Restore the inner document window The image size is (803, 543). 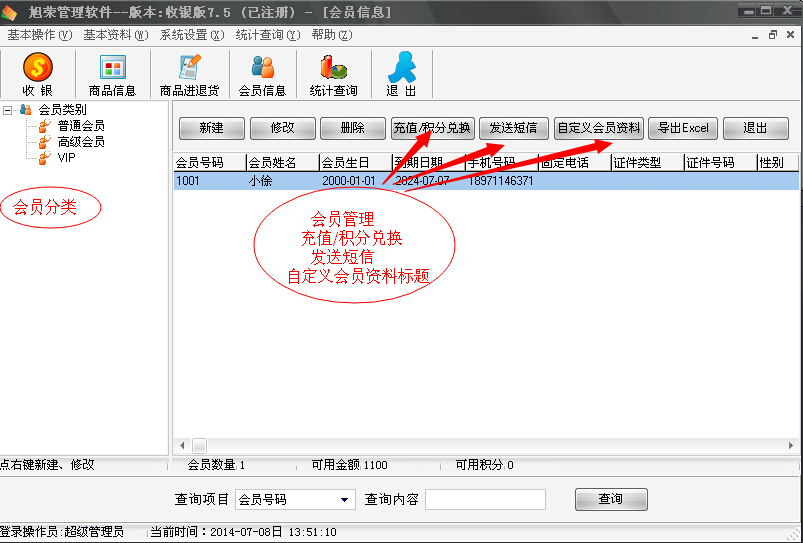[x=773, y=35]
